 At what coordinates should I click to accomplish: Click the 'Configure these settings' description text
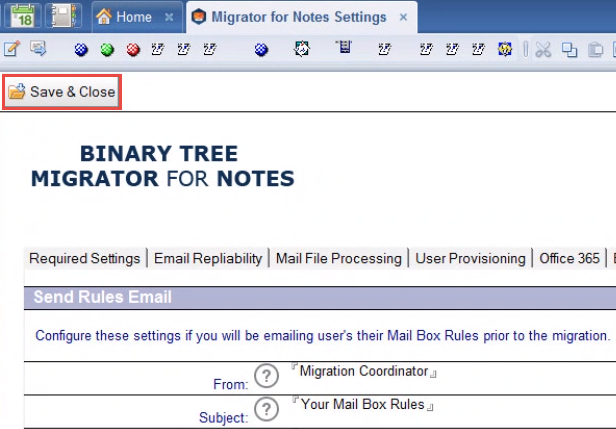[x=323, y=336]
